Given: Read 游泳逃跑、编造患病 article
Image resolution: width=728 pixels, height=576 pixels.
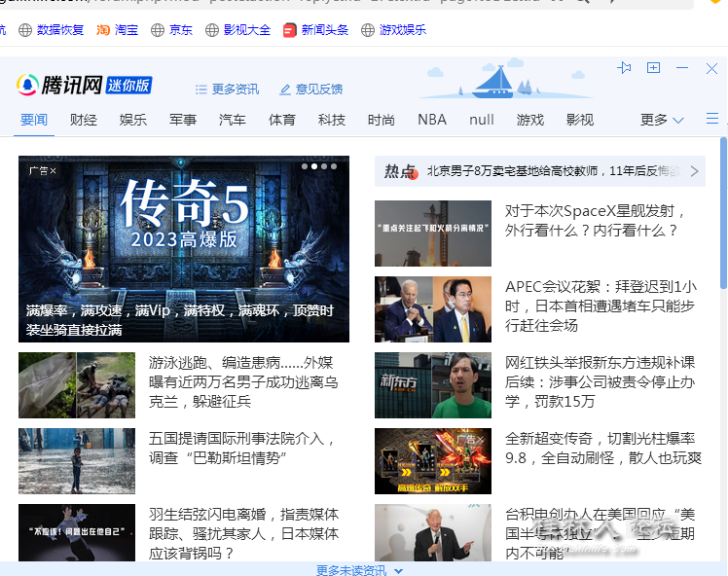Looking at the screenshot, I should [243, 382].
